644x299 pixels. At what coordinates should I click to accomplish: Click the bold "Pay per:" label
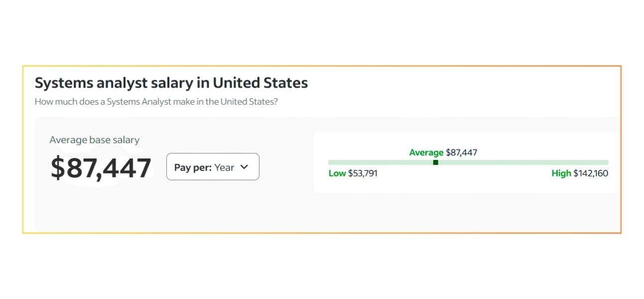coord(193,167)
